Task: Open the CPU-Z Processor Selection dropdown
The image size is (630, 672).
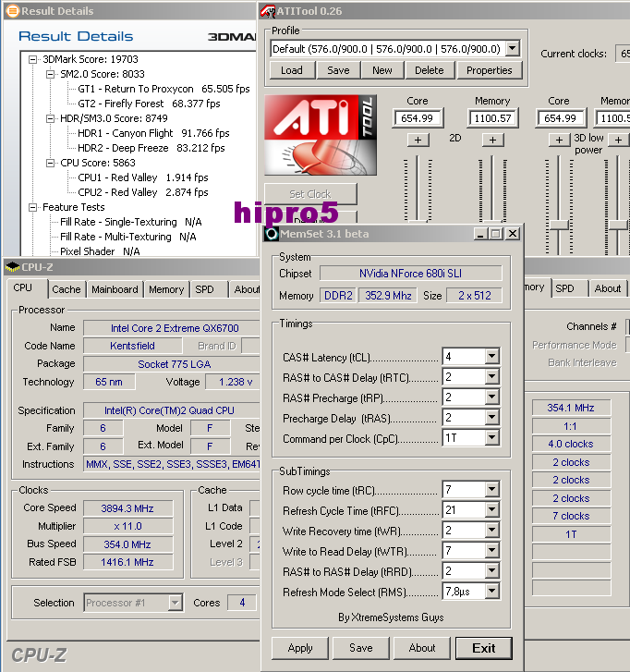Action: [x=175, y=603]
